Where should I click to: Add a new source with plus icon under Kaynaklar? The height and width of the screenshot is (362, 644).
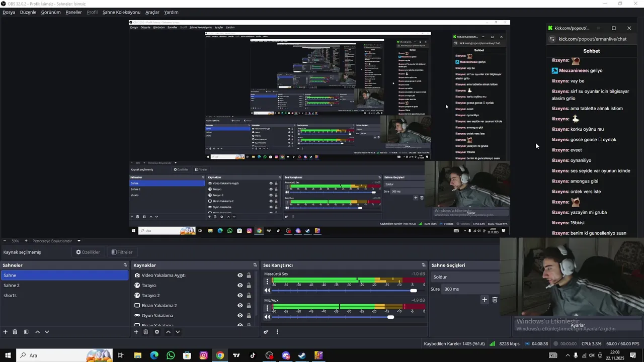click(x=136, y=332)
